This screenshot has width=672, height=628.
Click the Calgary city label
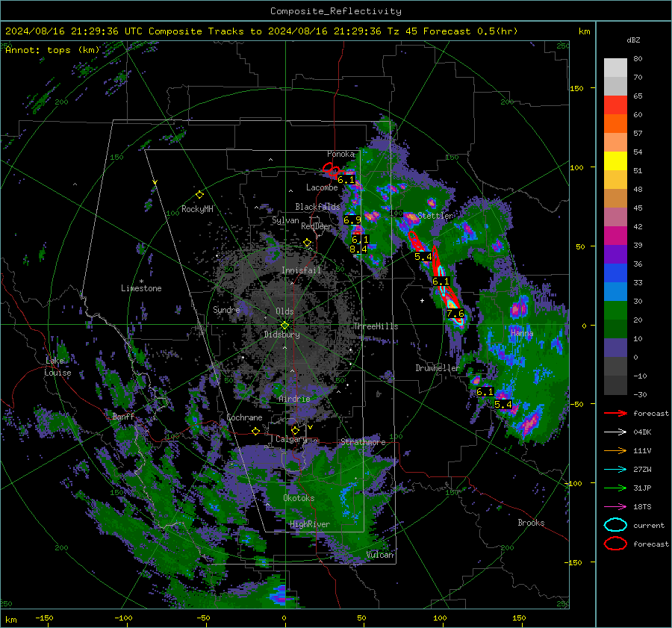point(291,439)
